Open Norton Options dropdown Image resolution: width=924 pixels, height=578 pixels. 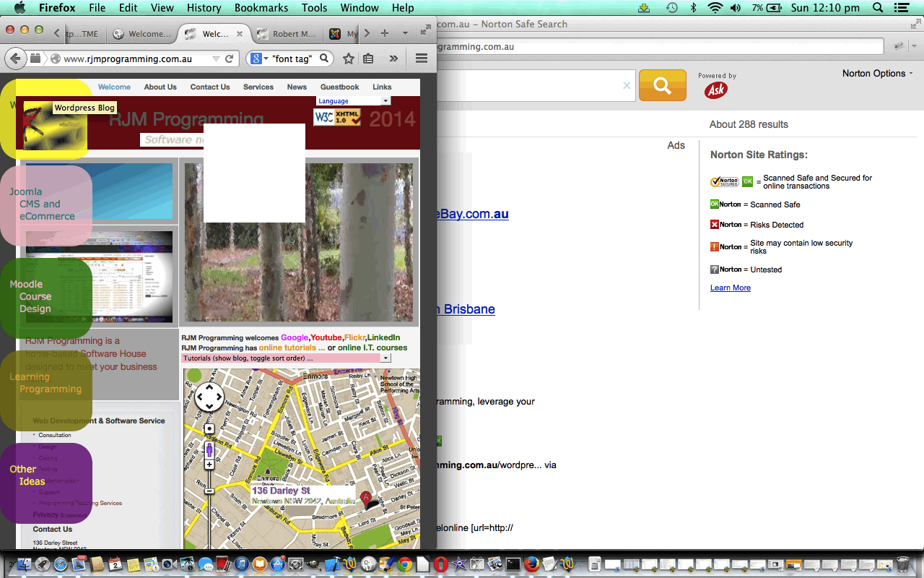877,74
